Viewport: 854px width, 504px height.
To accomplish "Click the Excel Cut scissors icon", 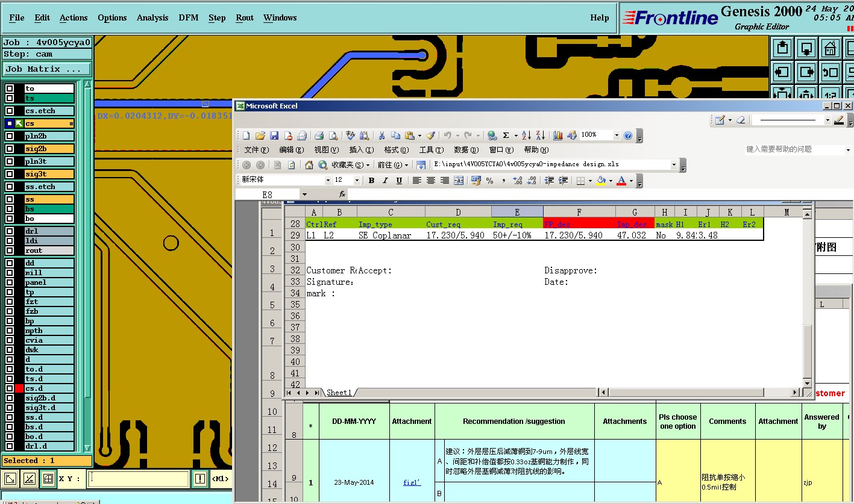I will (x=381, y=135).
